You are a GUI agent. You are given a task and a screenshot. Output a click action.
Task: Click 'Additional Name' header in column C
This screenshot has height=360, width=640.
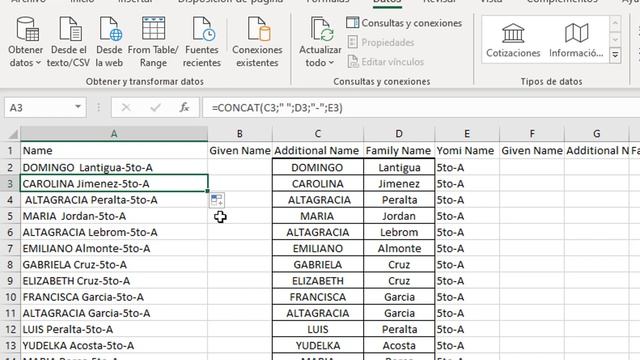tap(318, 151)
